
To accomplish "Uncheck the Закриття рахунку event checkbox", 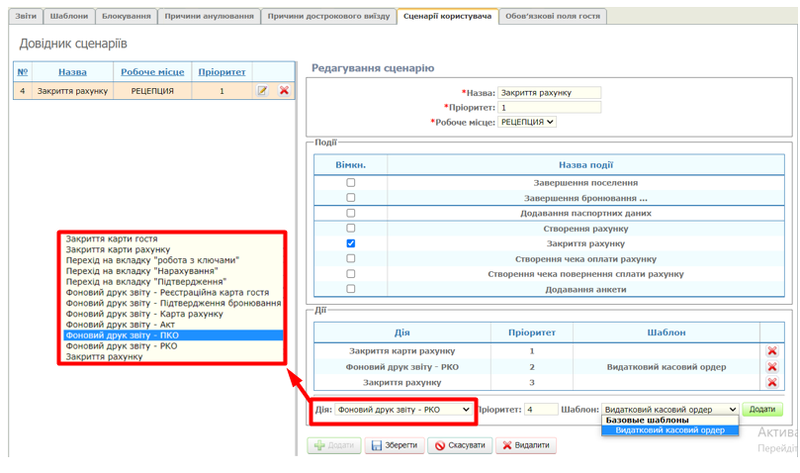I will (350, 243).
